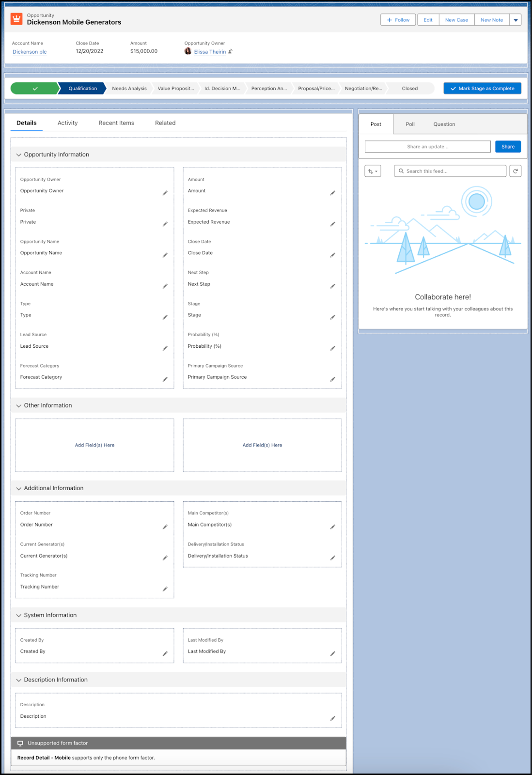Click the Opportunity crown icon in header
The width and height of the screenshot is (532, 775).
[16, 19]
